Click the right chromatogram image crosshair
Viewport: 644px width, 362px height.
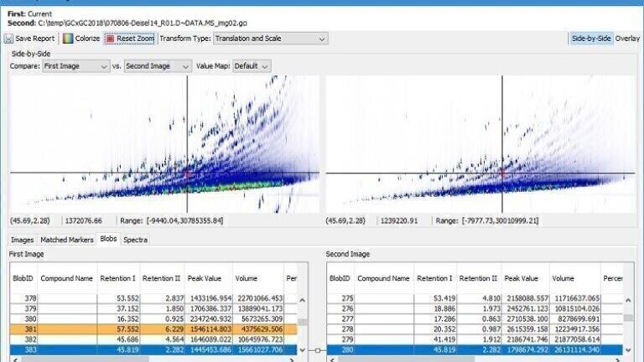click(502, 173)
